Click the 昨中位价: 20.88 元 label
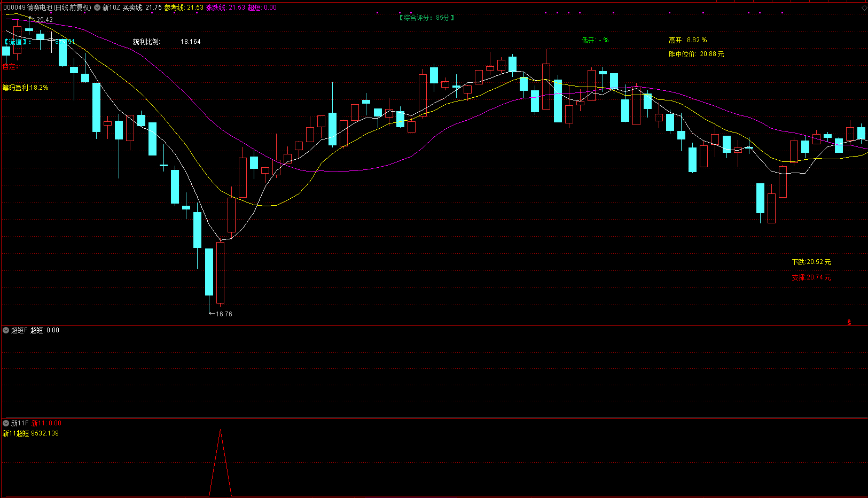The width and height of the screenshot is (868, 498). (697, 54)
